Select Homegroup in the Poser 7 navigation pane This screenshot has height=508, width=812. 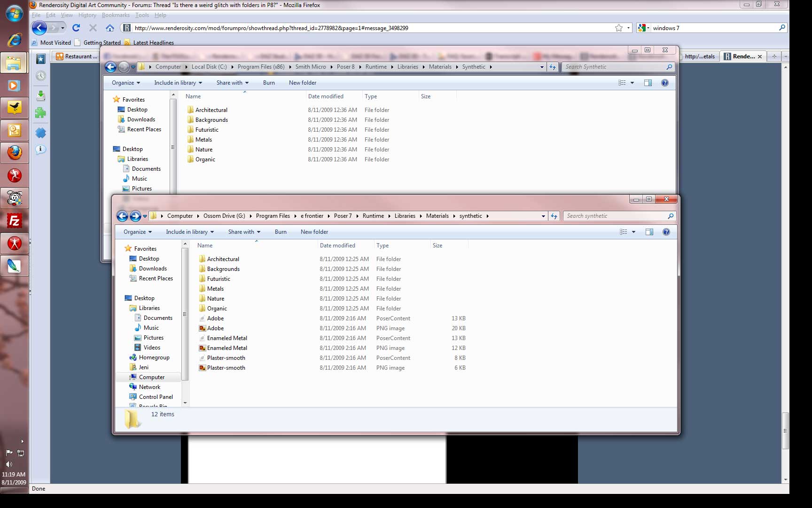pyautogui.click(x=154, y=357)
